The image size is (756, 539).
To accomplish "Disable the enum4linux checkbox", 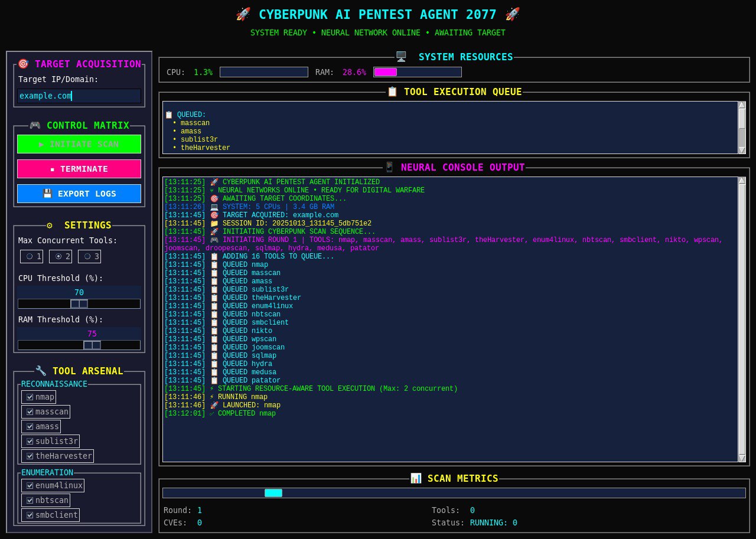I will coord(30,485).
